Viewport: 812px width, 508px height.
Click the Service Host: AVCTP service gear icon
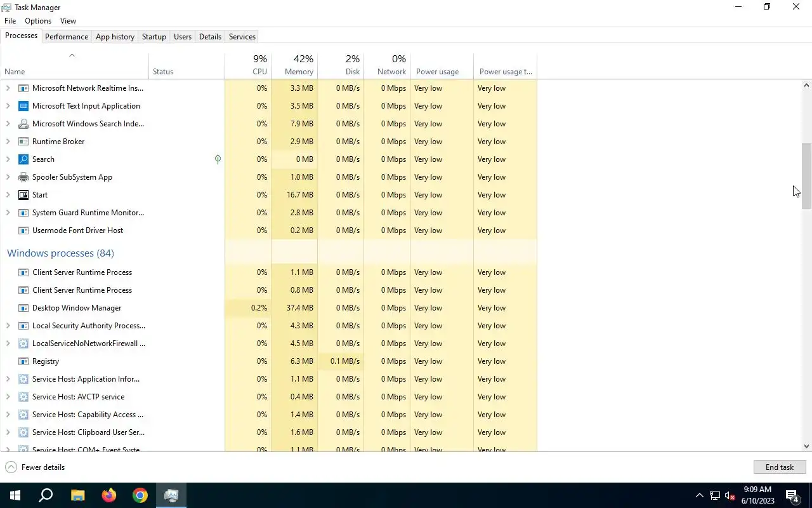(x=23, y=397)
